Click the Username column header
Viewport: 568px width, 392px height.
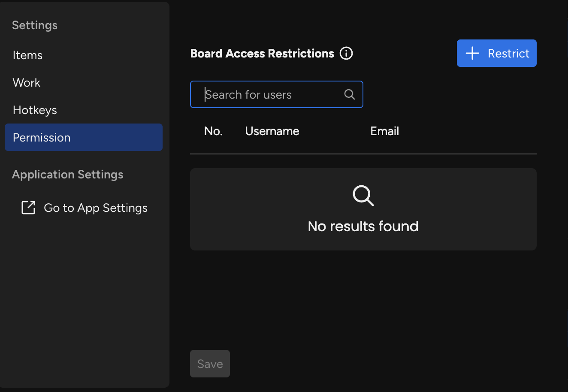(x=272, y=131)
